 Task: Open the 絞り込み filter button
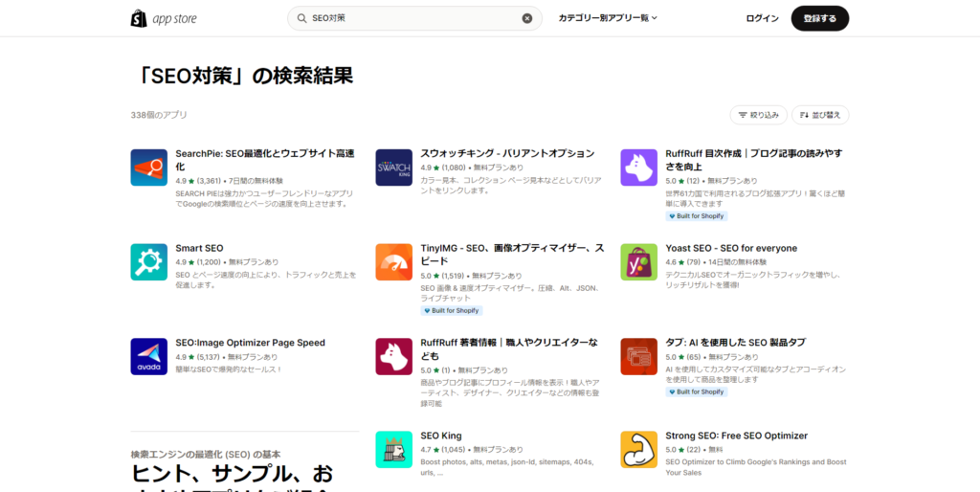click(x=758, y=115)
